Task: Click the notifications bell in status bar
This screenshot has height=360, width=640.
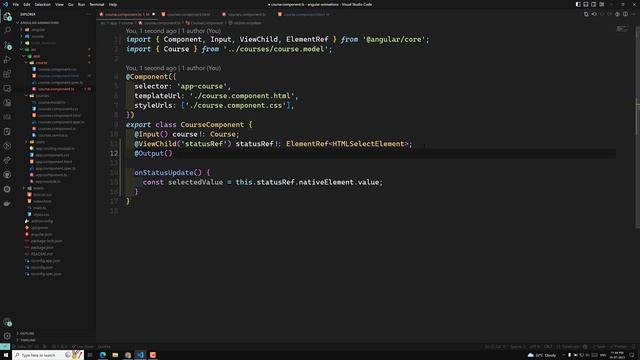Action: [x=634, y=347]
